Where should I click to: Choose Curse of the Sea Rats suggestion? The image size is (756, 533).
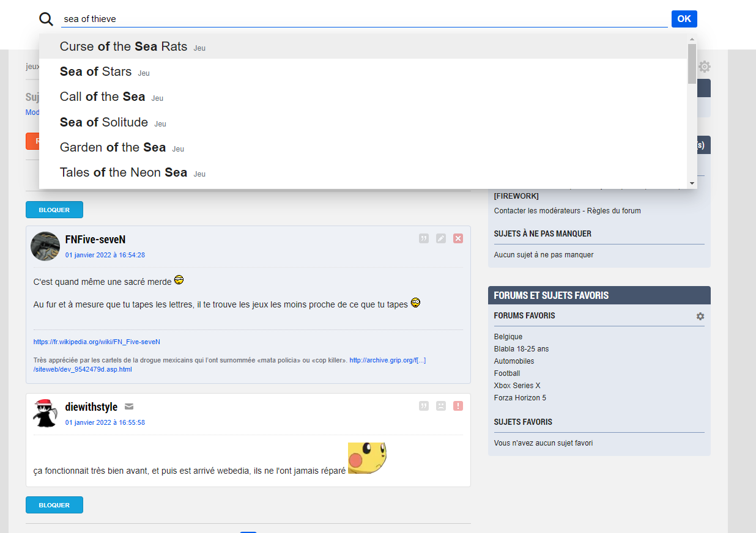[124, 46]
